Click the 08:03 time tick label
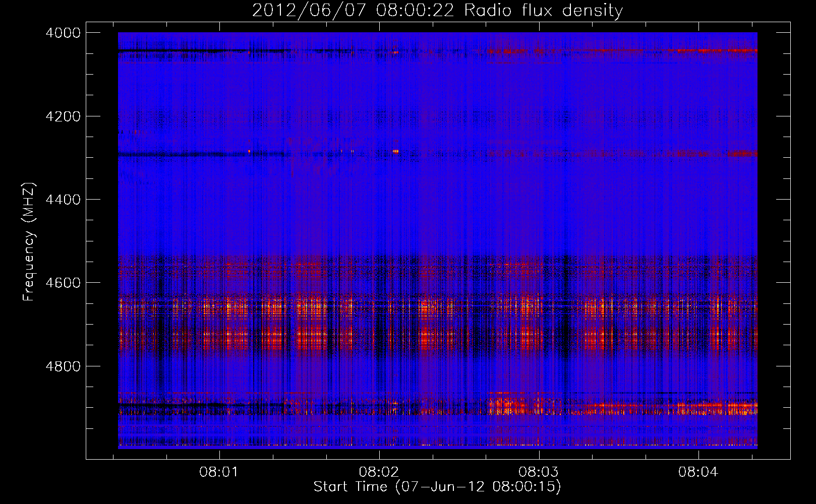The image size is (816, 504). [x=539, y=472]
